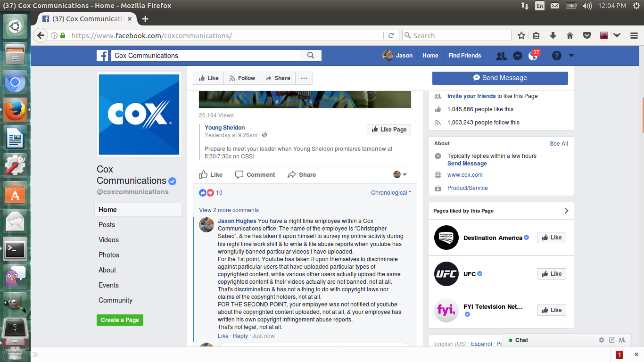Select the Home item in page menu
644x362 pixels.
click(x=138, y=210)
